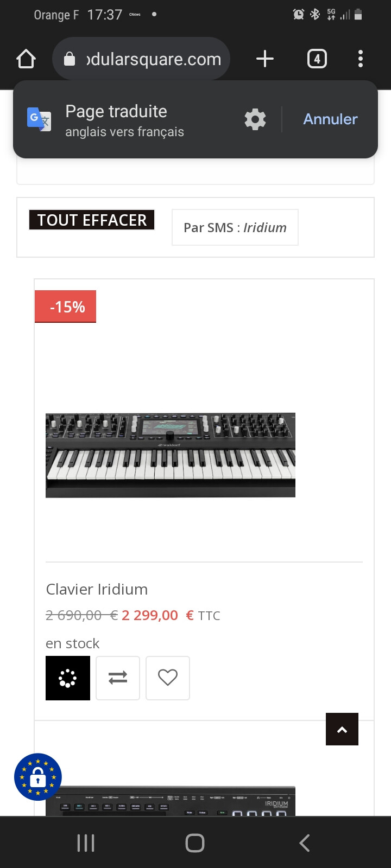Open the Clavier Iridium product image
Screen dimensions: 391x868
pyautogui.click(x=171, y=455)
